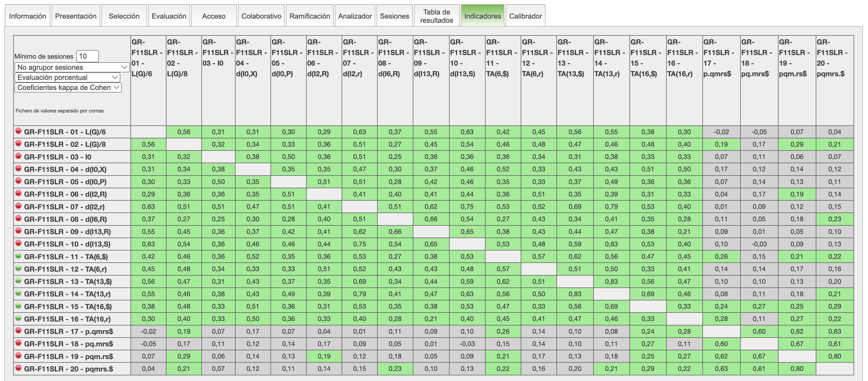Download 'Fichero de valores separado por comas'

coord(59,111)
